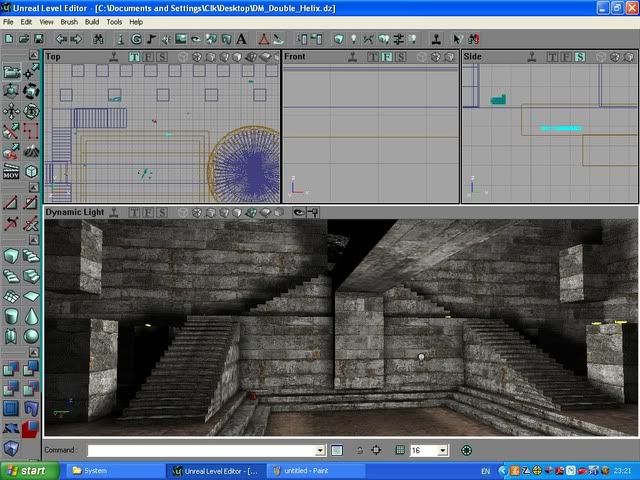Viewport: 640px width, 480px height.
Task: Open the Build menu
Action: click(x=92, y=21)
